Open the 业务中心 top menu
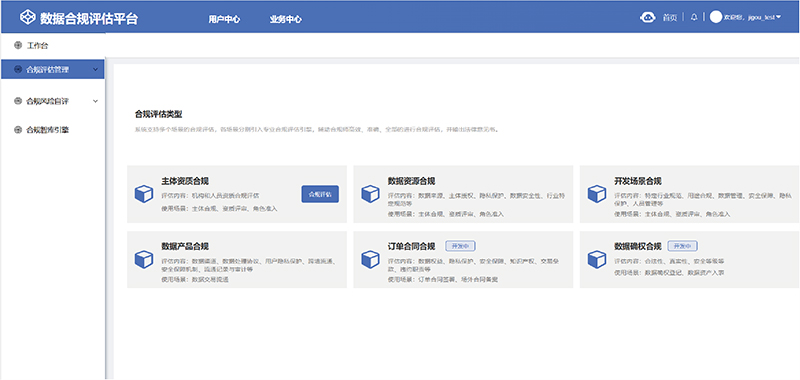Screen dimensions: 800x380 click(286, 19)
